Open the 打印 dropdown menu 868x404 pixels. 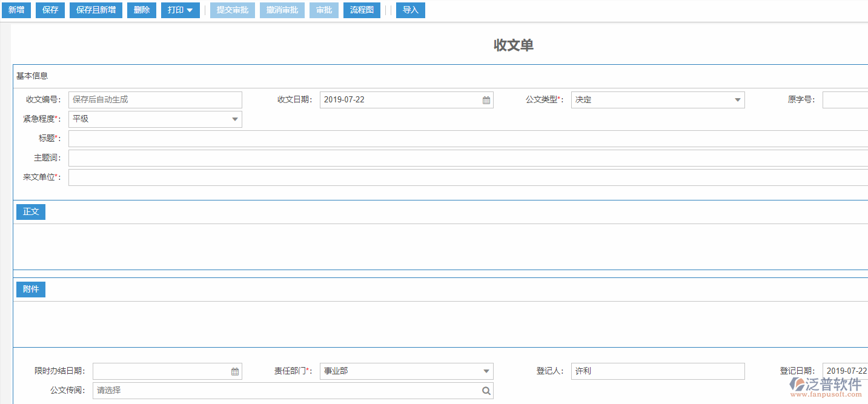tap(180, 10)
